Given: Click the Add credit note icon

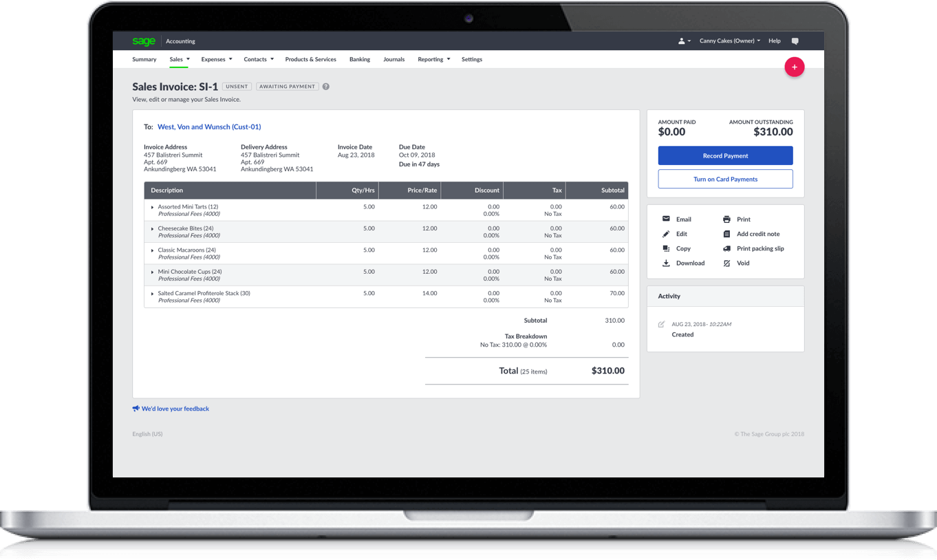Looking at the screenshot, I should (726, 234).
